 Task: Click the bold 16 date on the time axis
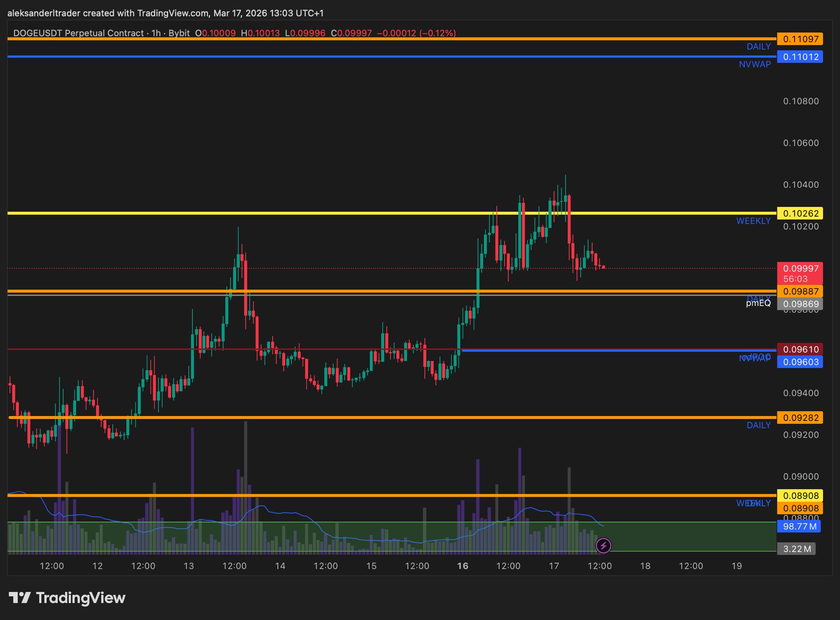tap(463, 566)
